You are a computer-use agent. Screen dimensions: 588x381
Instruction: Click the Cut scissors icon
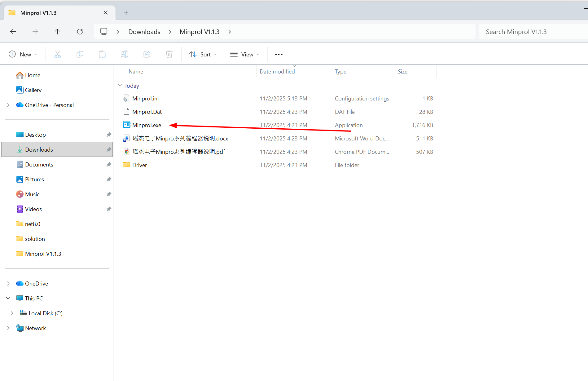coord(58,55)
